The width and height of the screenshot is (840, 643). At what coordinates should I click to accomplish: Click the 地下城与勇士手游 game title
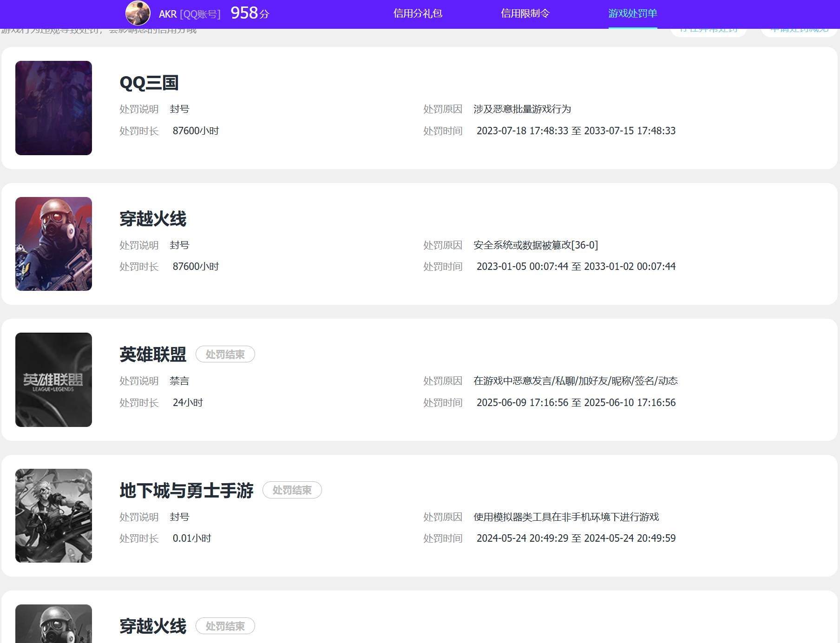186,490
